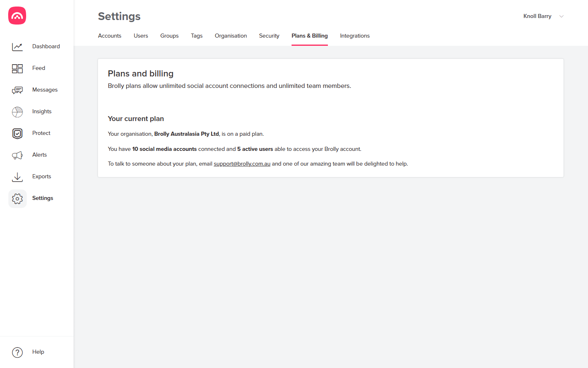Switch to the Tags tab
The width and height of the screenshot is (588, 368).
[196, 36]
